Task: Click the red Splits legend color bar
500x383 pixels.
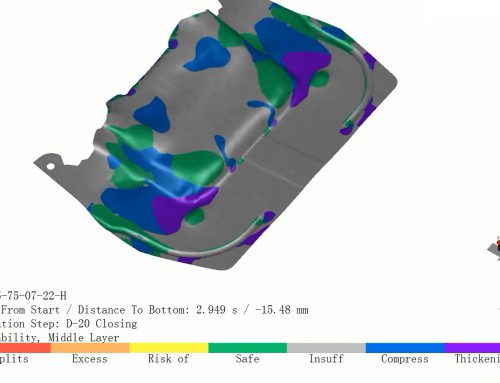Action: point(25,348)
